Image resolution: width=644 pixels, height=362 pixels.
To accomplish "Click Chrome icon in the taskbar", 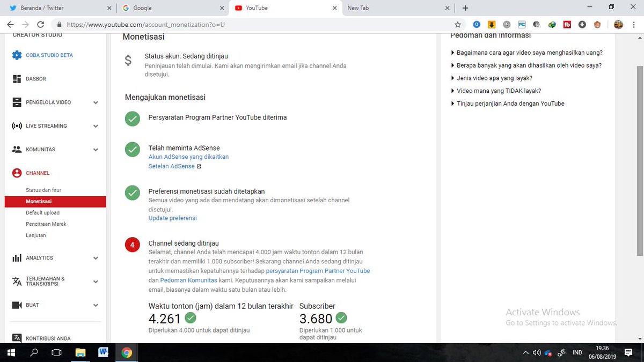I will tap(127, 353).
